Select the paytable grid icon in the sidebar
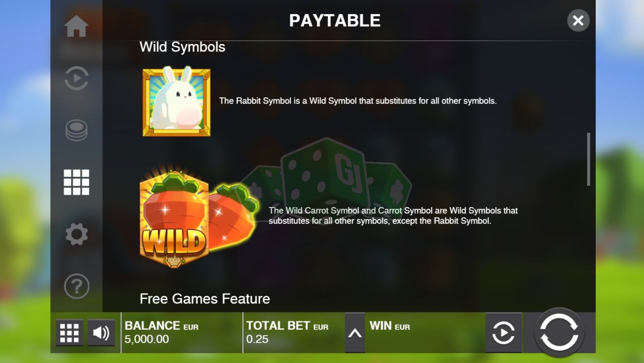The width and height of the screenshot is (644, 363). click(76, 182)
